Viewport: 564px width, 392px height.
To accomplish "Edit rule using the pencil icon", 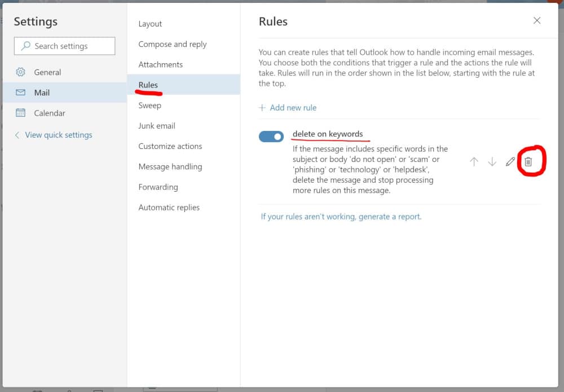I will tap(510, 162).
